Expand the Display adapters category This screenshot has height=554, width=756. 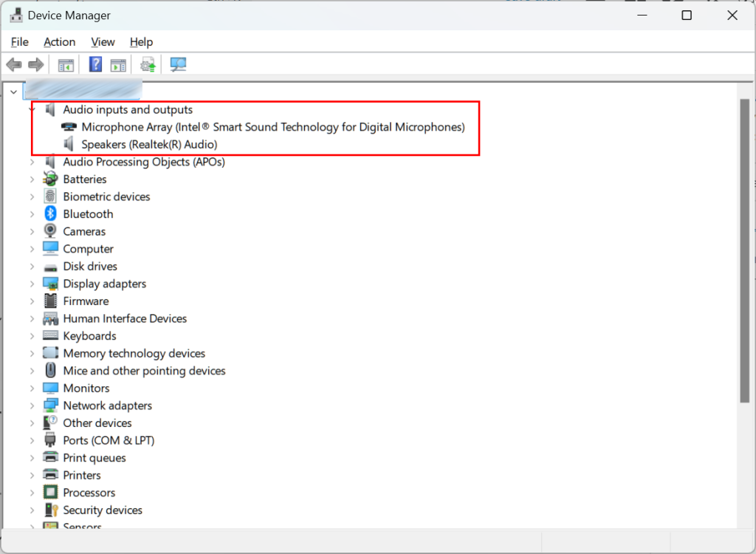click(32, 284)
